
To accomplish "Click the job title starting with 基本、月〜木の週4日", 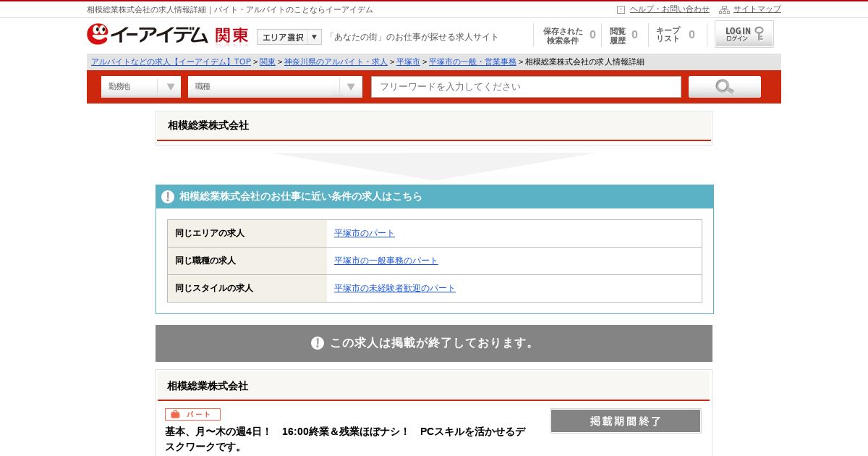I will [345, 439].
